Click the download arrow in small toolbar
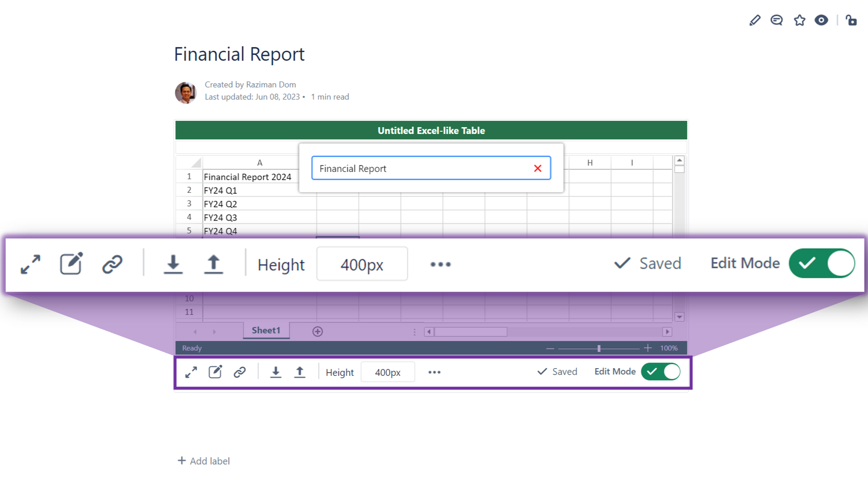Screen dimensions: 868x494 (276, 372)
